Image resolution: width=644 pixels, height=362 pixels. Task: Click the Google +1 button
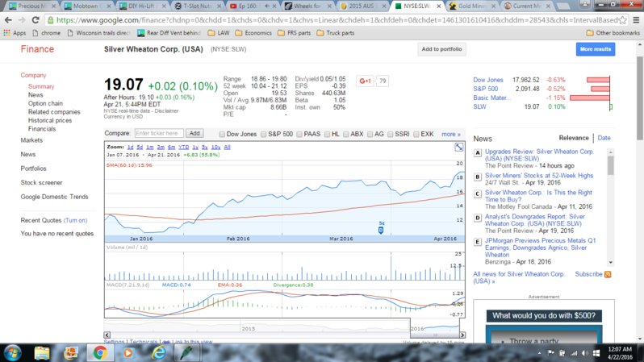tap(365, 81)
